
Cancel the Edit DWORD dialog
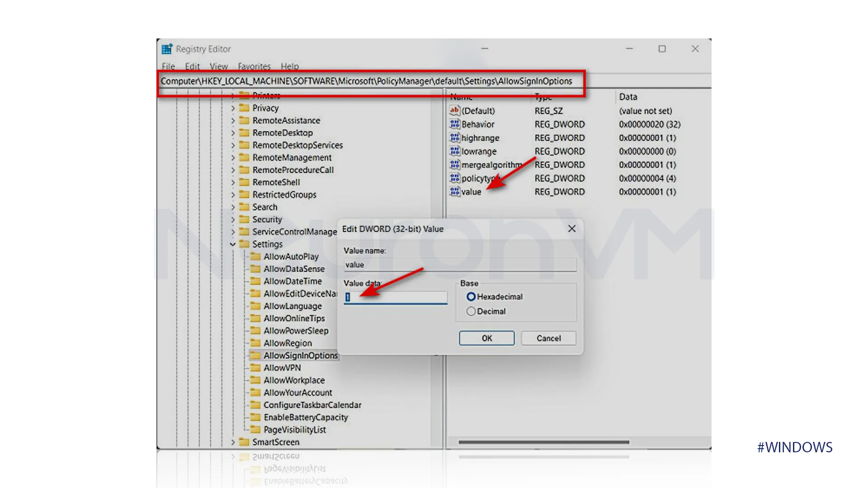click(x=549, y=338)
